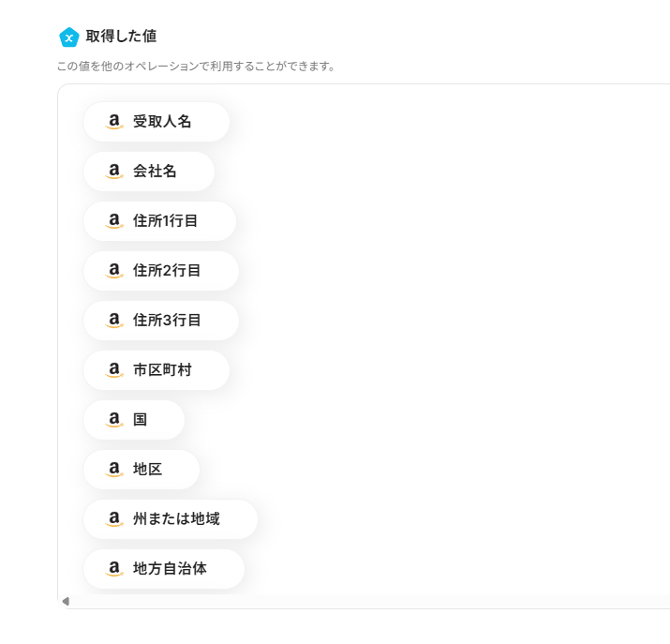Pick the 市区町村 value chip
The height and width of the screenshot is (644, 670).
click(161, 370)
